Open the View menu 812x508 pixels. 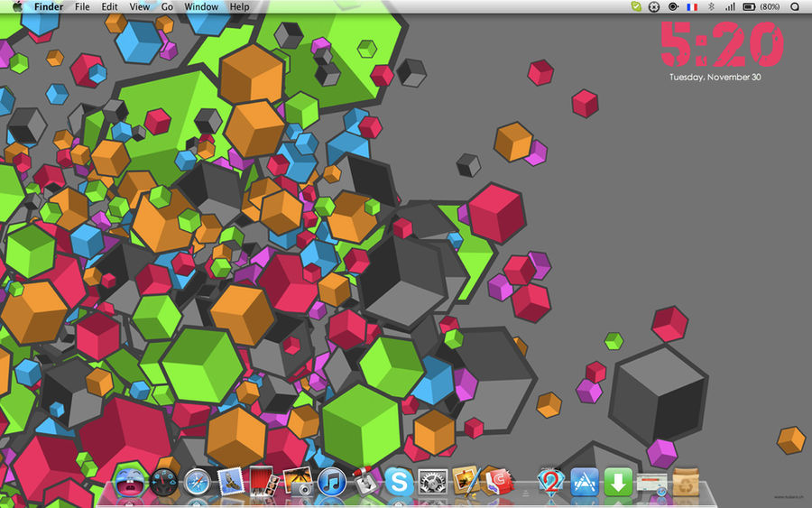point(139,6)
